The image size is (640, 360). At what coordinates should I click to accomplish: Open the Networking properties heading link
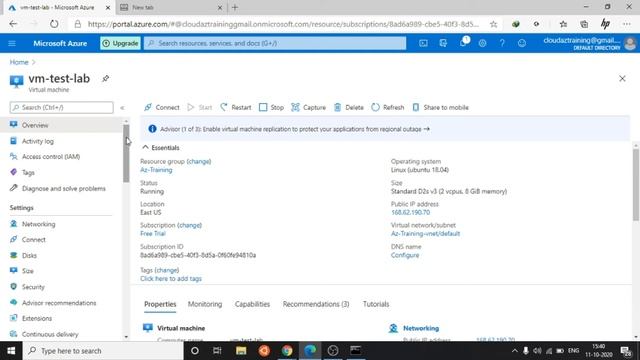coord(421,328)
